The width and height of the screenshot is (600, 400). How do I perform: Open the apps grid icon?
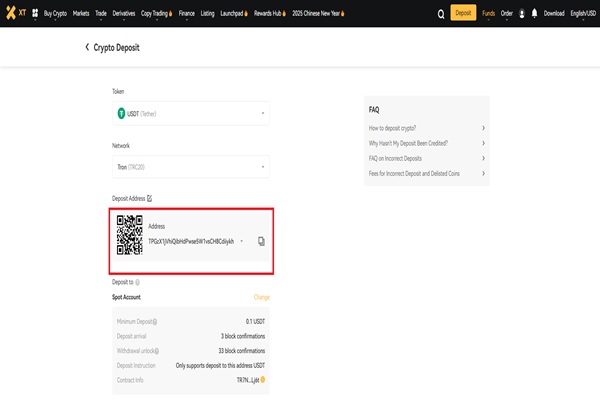[x=35, y=13]
